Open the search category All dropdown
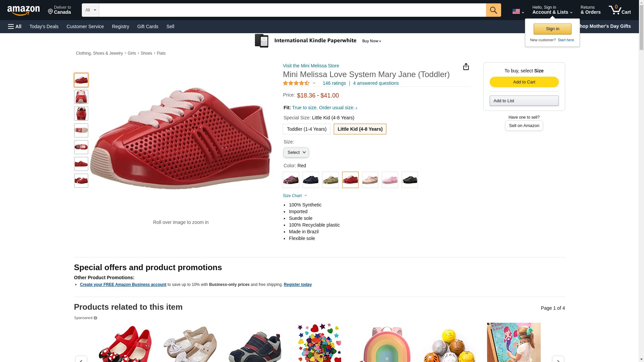This screenshot has width=644, height=362. tap(90, 10)
